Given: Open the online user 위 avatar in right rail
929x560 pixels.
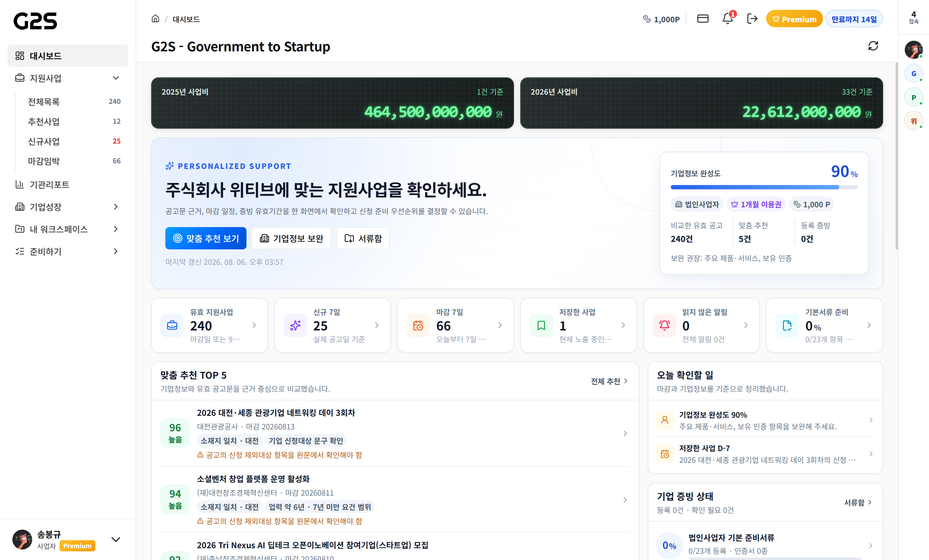Looking at the screenshot, I should tap(914, 121).
